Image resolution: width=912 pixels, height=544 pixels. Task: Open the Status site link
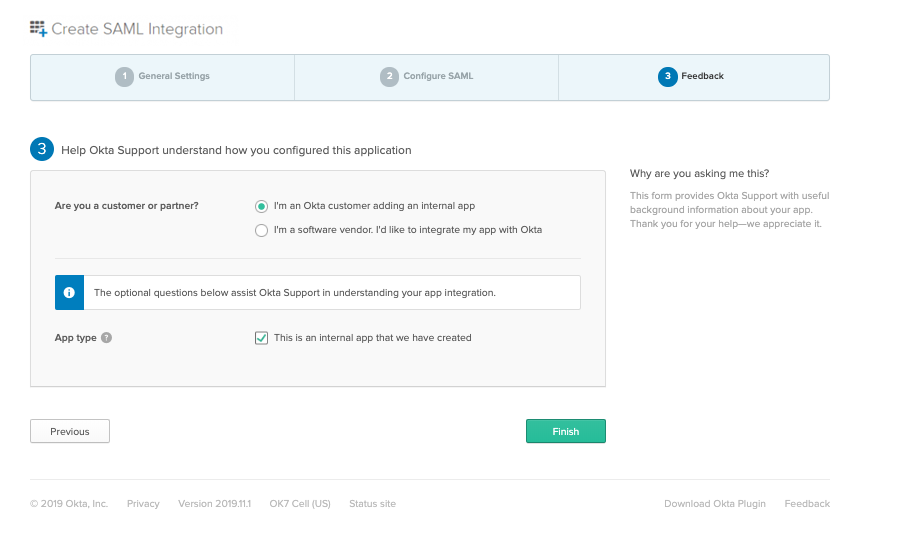coord(372,504)
